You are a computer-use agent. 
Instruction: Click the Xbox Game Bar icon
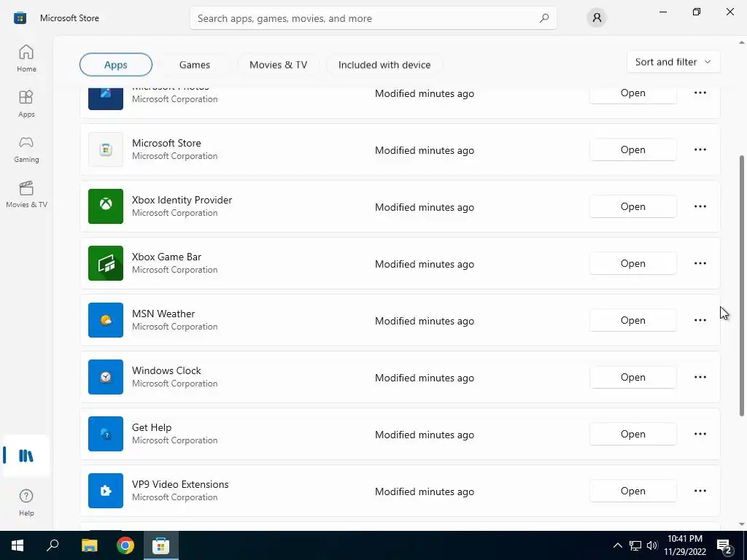(x=106, y=263)
